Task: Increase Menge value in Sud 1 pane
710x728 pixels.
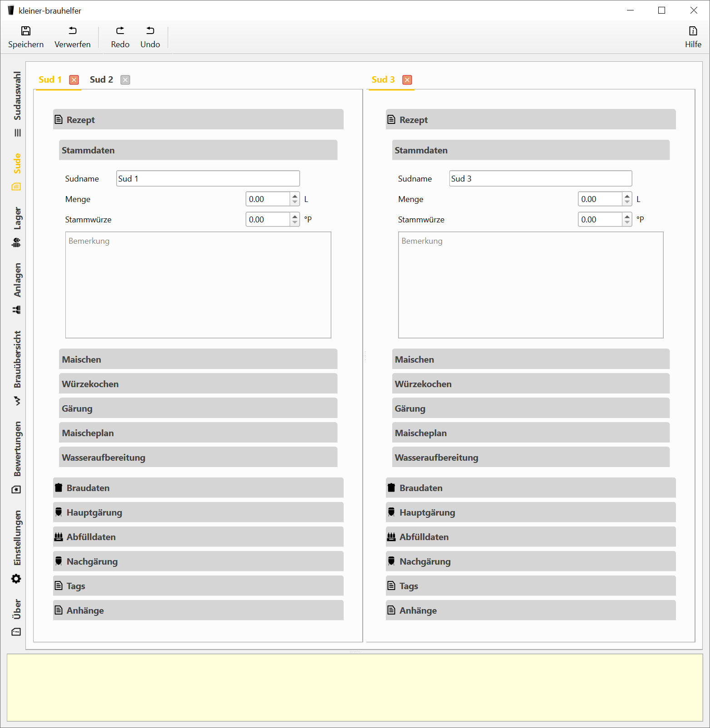Action: pyautogui.click(x=295, y=196)
